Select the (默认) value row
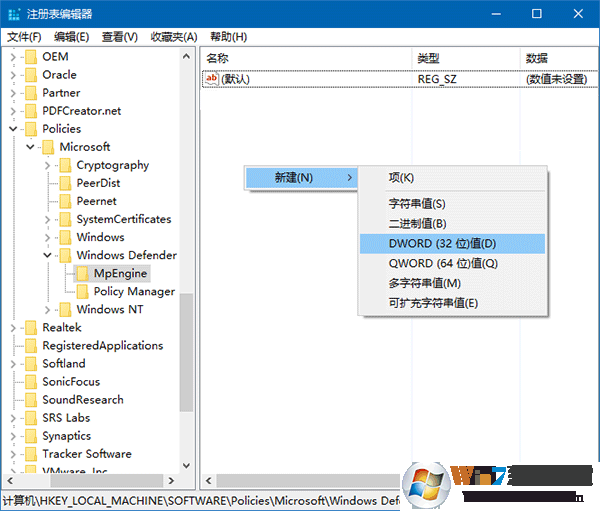Viewport: 600px width, 511px height. pyautogui.click(x=400, y=79)
